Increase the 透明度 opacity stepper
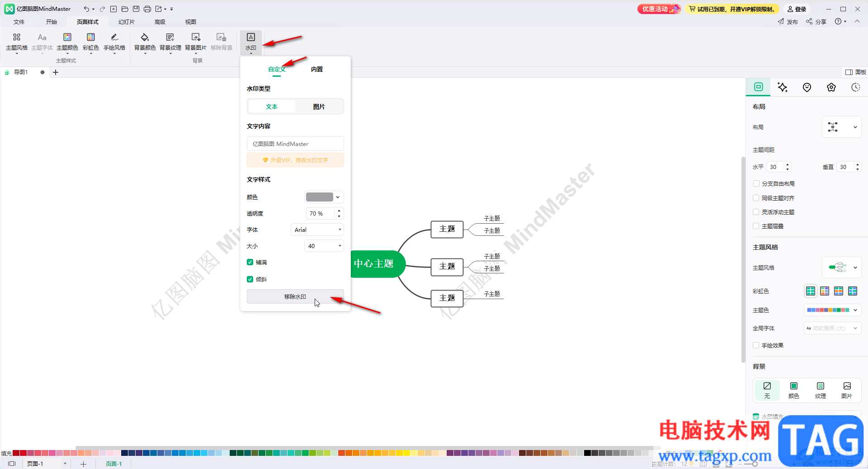This screenshot has width=868, height=469. click(x=339, y=211)
